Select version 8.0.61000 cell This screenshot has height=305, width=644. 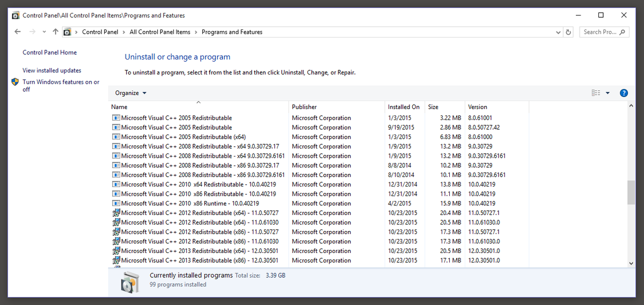coord(480,137)
